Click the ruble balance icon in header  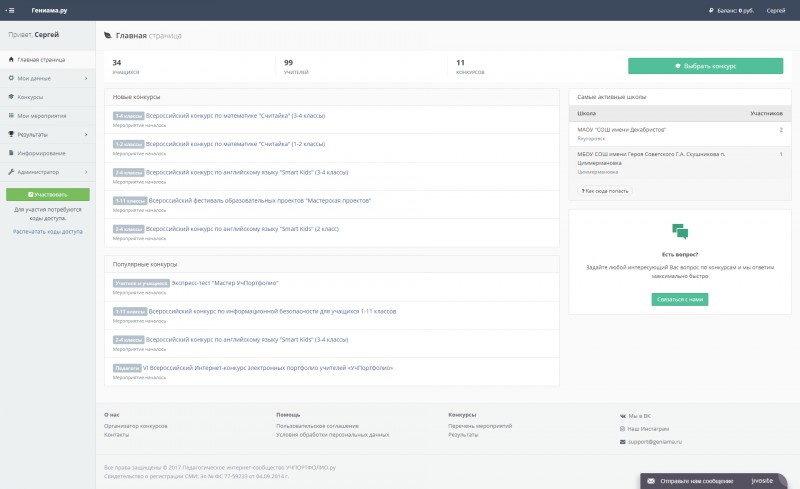coord(711,10)
